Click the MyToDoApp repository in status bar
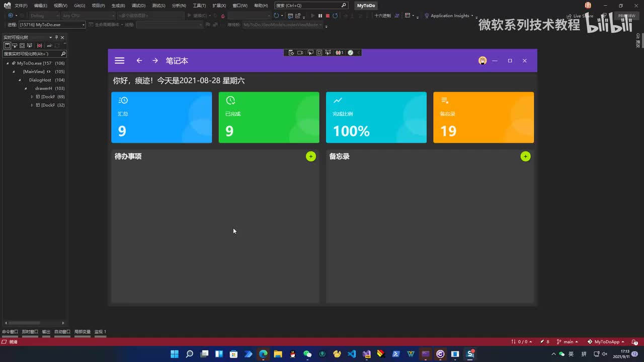The height and width of the screenshot is (362, 644). click(606, 342)
